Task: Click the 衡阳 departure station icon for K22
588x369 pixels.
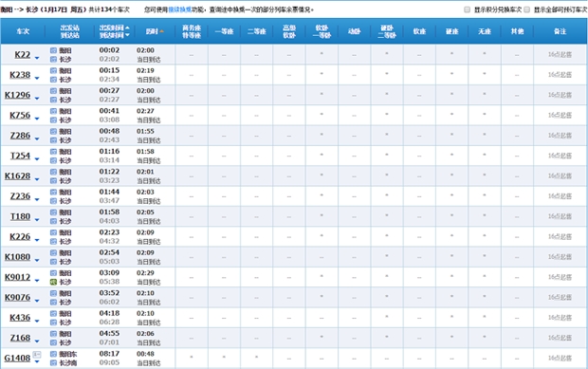Action: point(53,50)
